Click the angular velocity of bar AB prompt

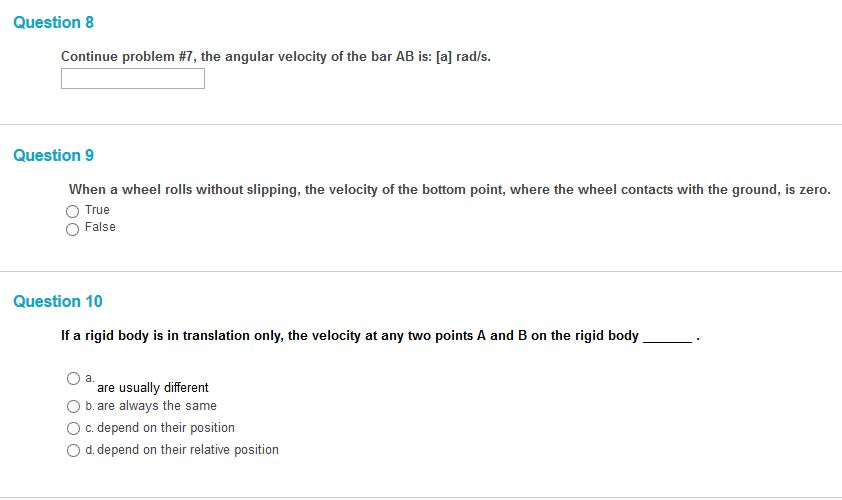tap(275, 56)
